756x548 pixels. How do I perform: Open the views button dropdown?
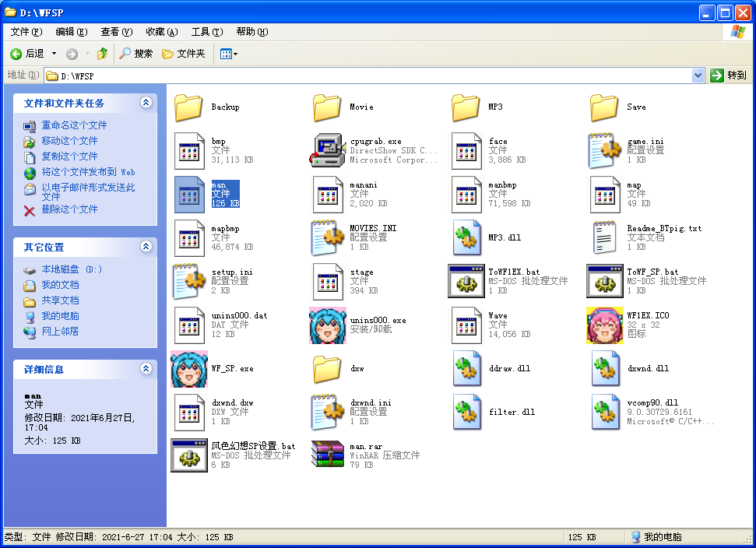coord(235,54)
